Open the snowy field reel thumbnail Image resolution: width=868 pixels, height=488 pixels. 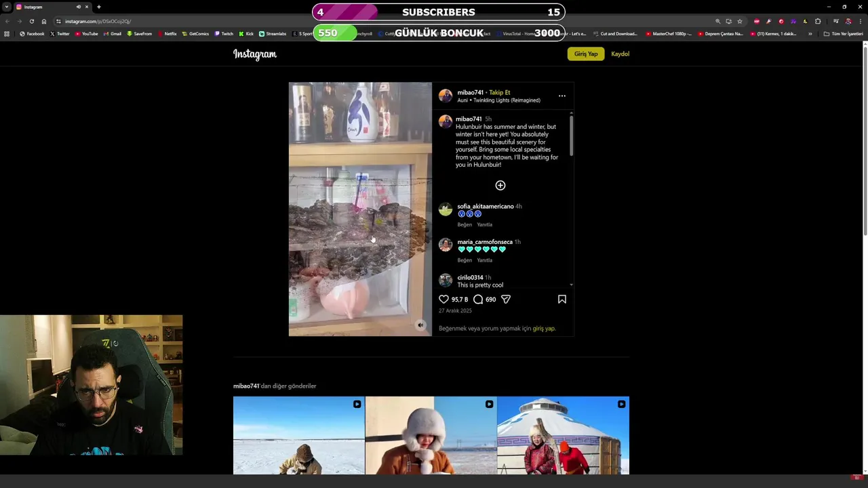298,435
